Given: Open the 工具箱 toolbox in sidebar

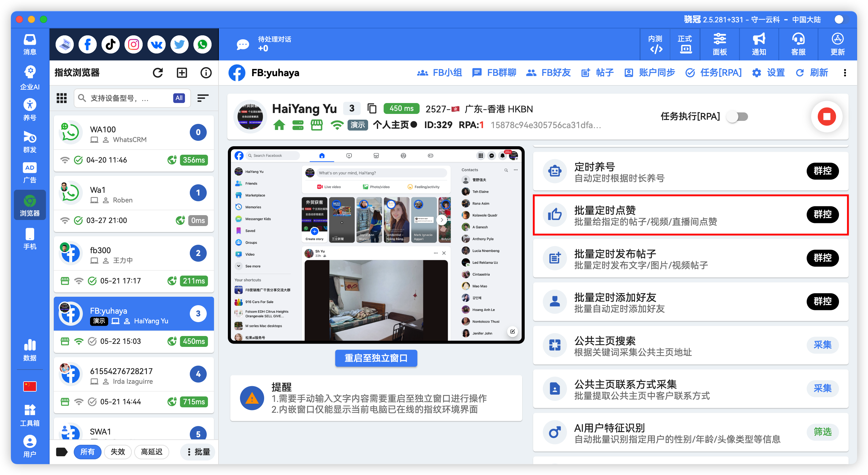Looking at the screenshot, I should coord(30,415).
